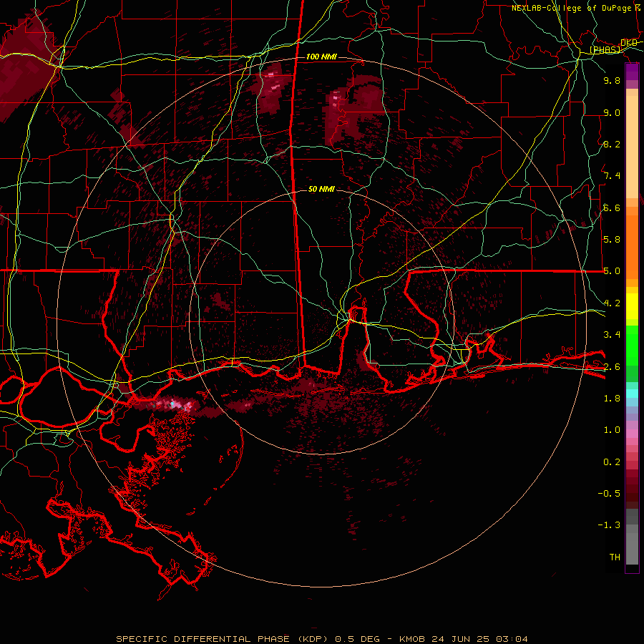
Task: Click the 100 NMI range ring label
Action: point(321,57)
